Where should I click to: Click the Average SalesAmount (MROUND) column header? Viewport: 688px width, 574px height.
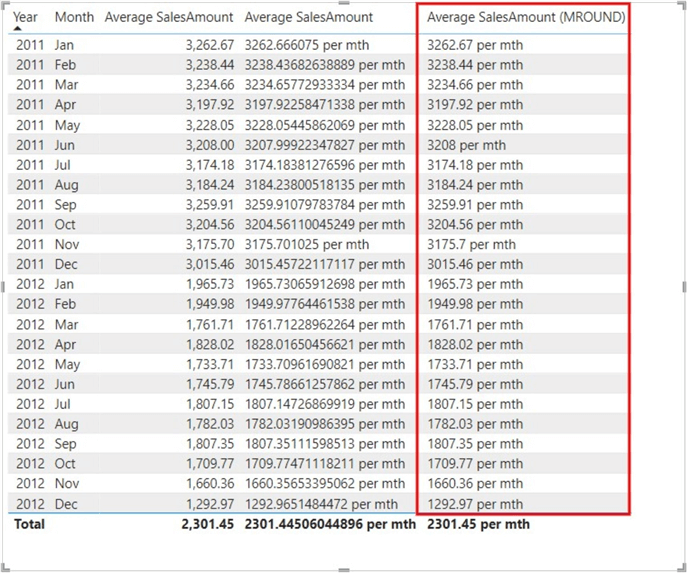[x=526, y=17]
